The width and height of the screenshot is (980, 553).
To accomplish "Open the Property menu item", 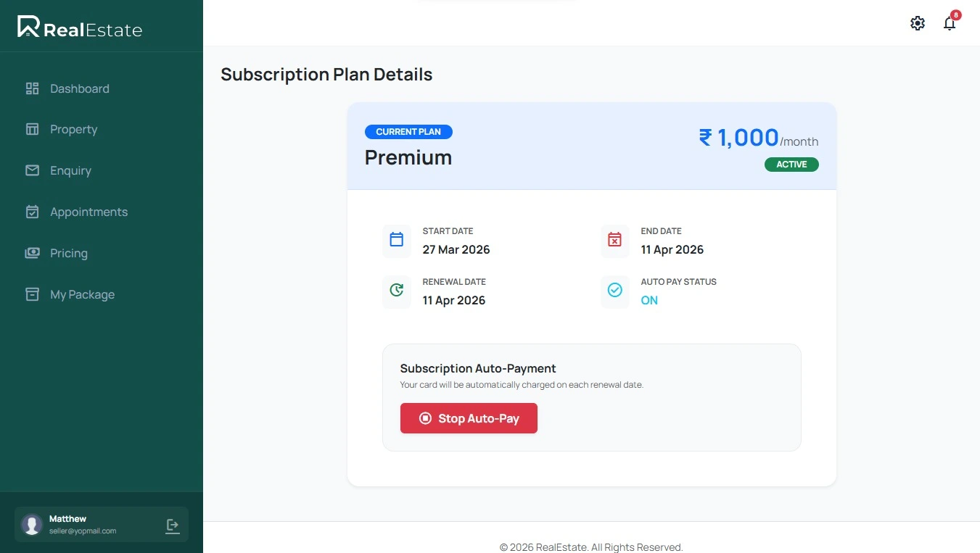I will [x=73, y=129].
